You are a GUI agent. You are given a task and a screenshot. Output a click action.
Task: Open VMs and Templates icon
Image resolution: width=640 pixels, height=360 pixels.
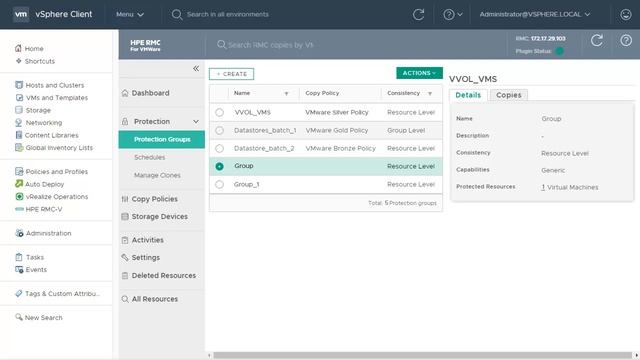coord(19,98)
